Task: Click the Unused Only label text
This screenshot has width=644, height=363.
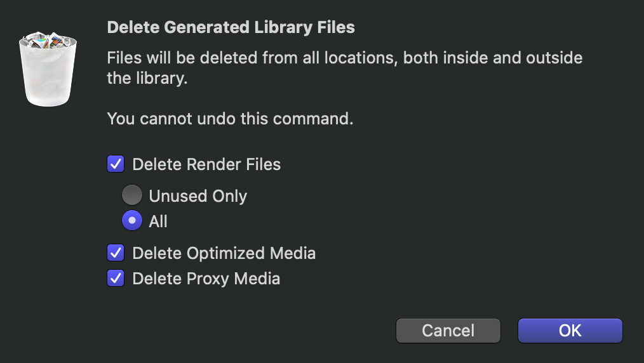Action: click(198, 196)
